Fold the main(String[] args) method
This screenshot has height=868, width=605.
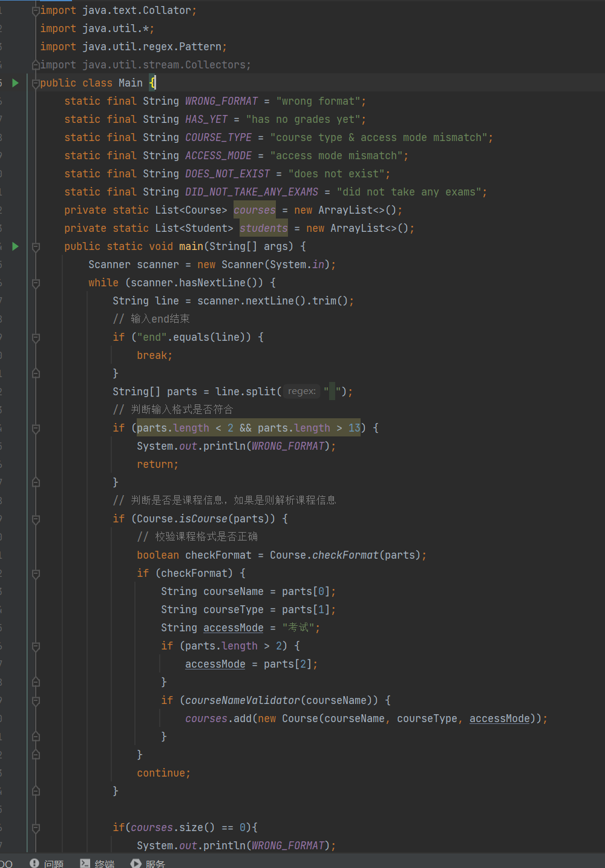36,247
